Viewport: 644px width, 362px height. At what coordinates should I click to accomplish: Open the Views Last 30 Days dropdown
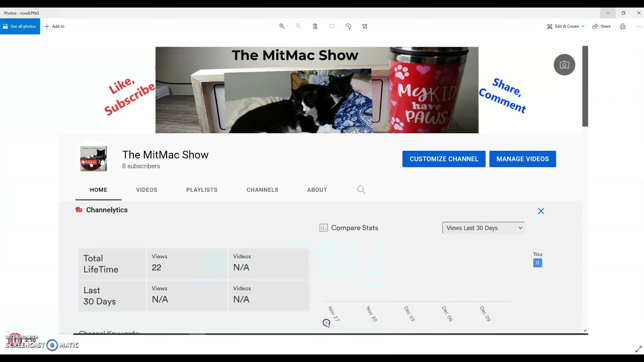484,228
